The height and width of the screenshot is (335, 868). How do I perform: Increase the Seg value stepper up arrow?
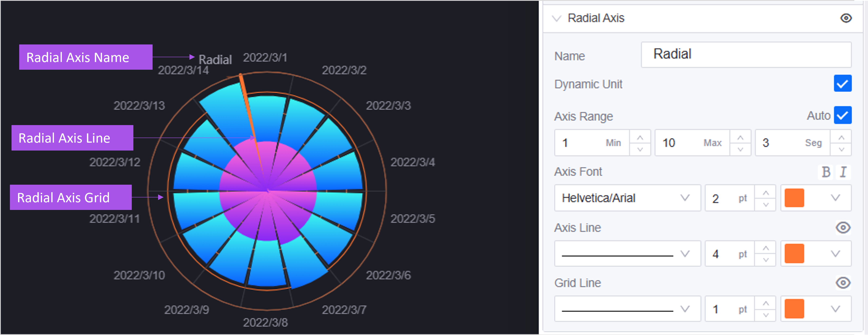pos(841,137)
